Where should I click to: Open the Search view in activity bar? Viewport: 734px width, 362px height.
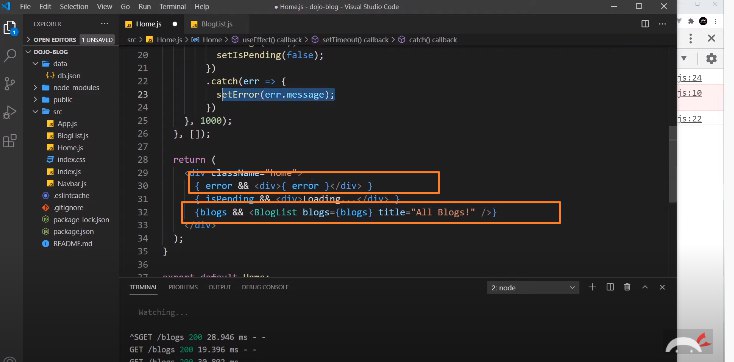tap(10, 56)
